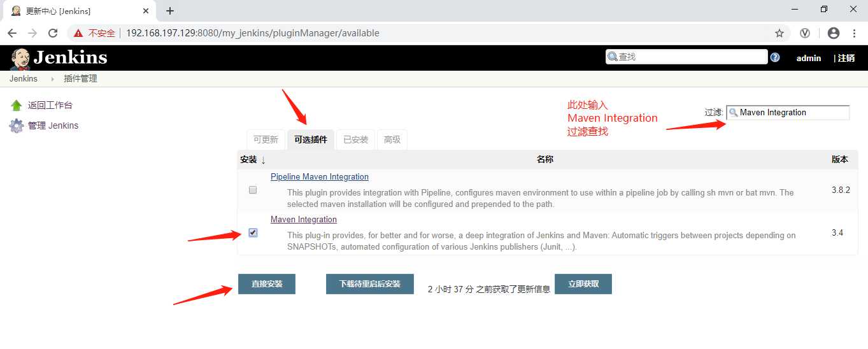868x349 pixels.
Task: Switch to the 可更新 tab
Action: [266, 139]
